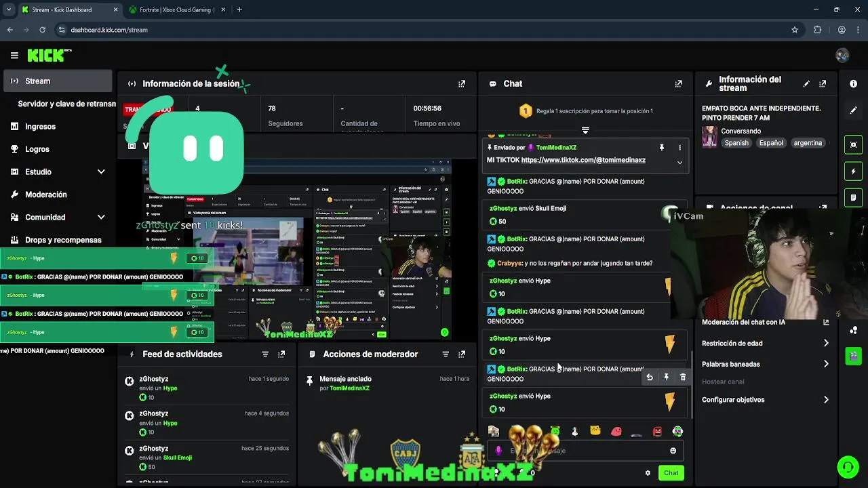Click the Kick logo
The height and width of the screenshot is (488, 868).
[49, 55]
